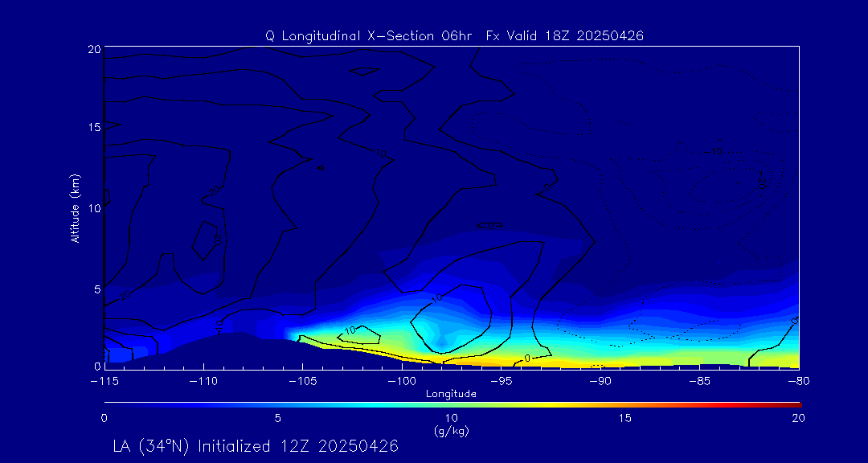Click the colorbar tick label 5

pos(277,418)
